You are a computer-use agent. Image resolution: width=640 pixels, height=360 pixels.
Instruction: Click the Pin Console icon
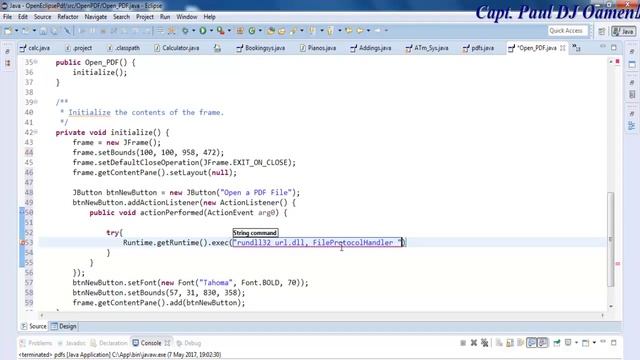click(x=557, y=343)
